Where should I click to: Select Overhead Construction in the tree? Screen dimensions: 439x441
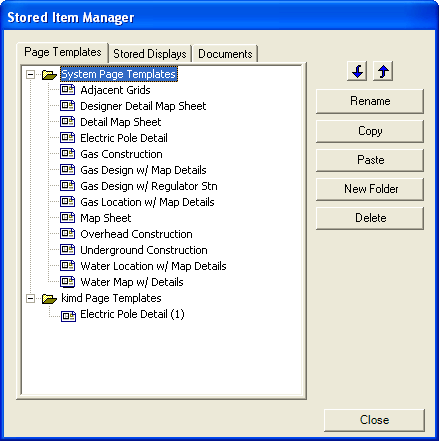pos(136,234)
